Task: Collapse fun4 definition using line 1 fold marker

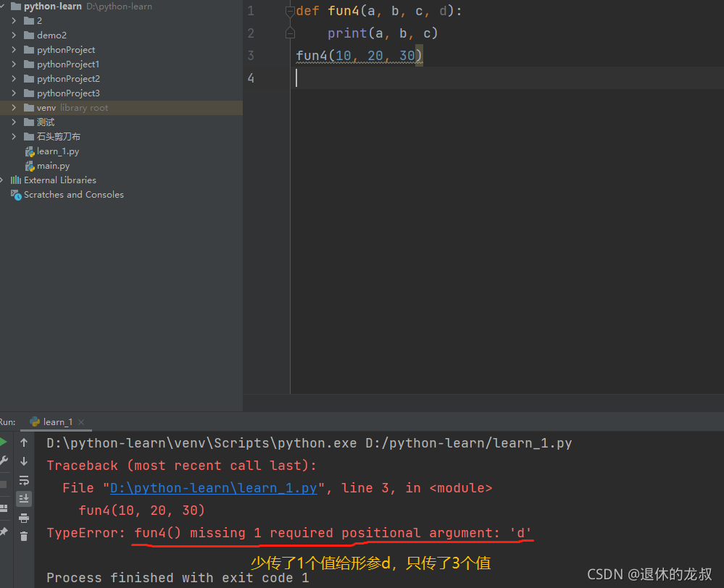Action: click(290, 11)
